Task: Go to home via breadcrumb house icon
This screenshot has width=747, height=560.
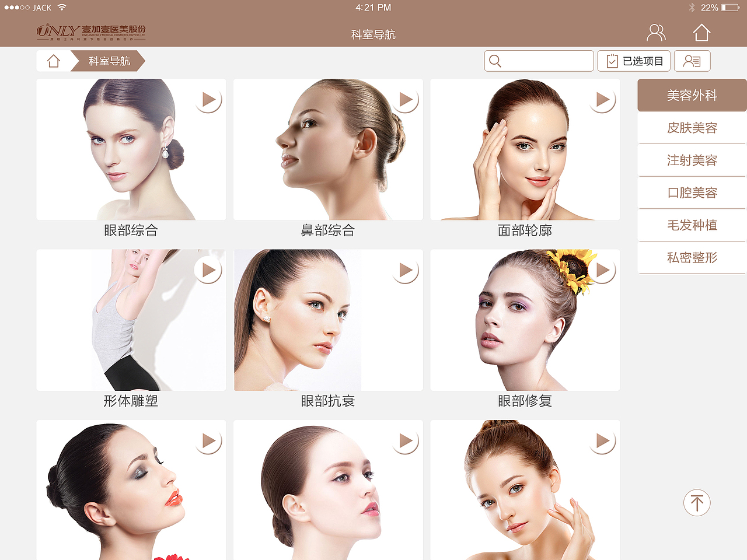Action: (54, 61)
